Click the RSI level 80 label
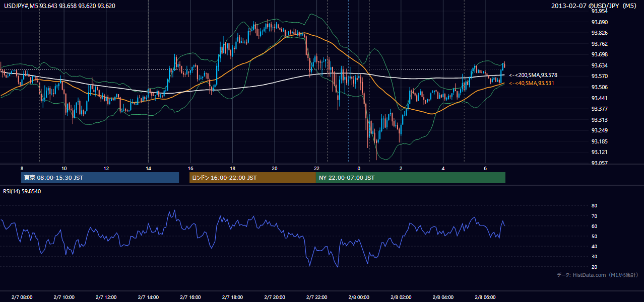 click(x=594, y=206)
